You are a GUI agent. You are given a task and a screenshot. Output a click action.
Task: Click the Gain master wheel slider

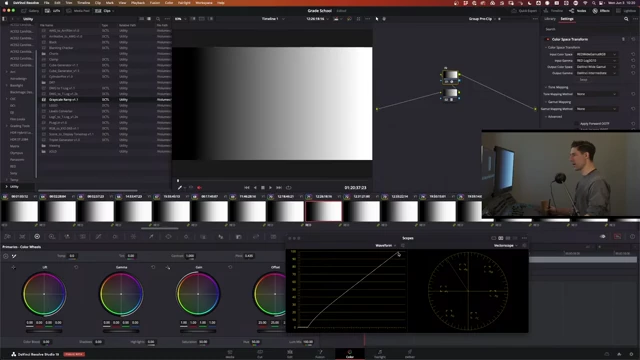198,331
